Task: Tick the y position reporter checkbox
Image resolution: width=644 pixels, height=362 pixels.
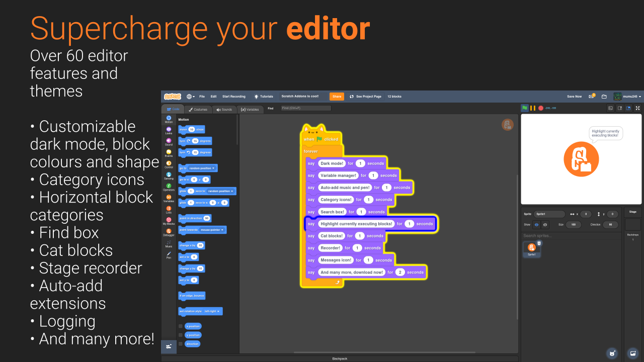Action: click(x=181, y=335)
